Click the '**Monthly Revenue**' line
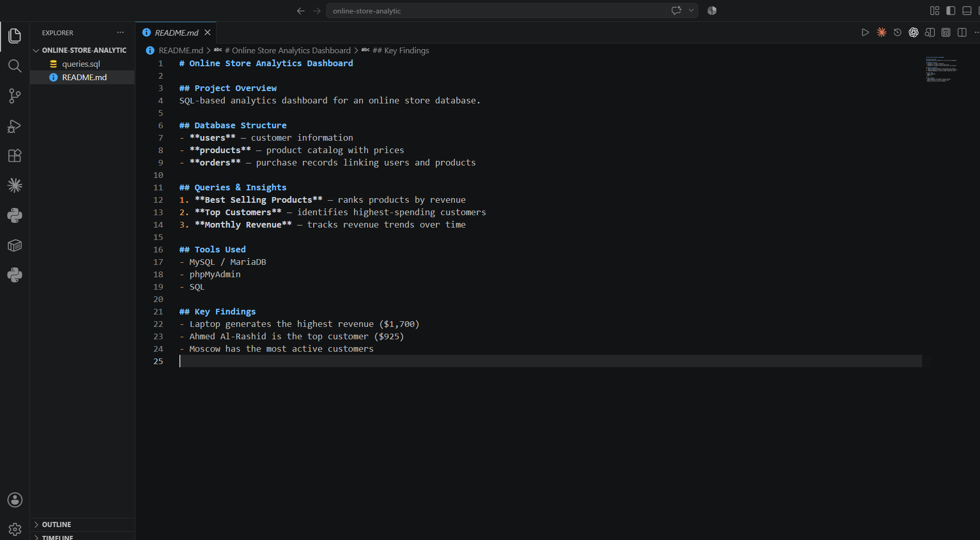Screen dimensions: 980x540 click(323, 224)
